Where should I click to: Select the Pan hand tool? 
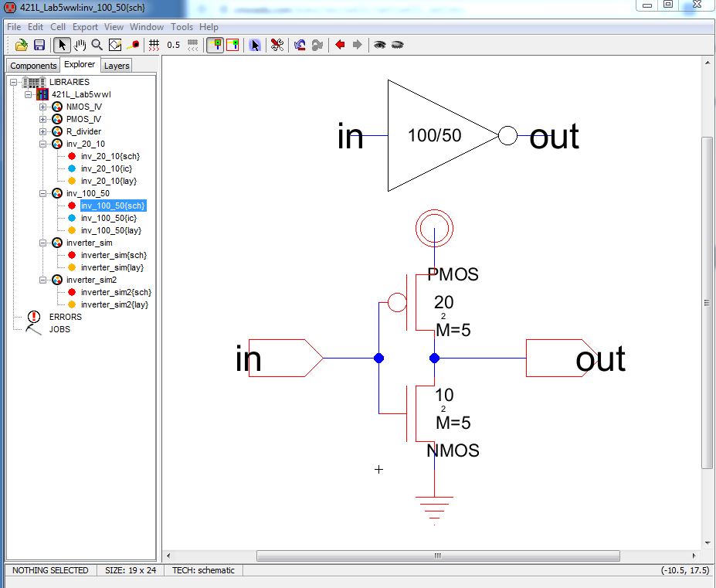click(x=80, y=45)
